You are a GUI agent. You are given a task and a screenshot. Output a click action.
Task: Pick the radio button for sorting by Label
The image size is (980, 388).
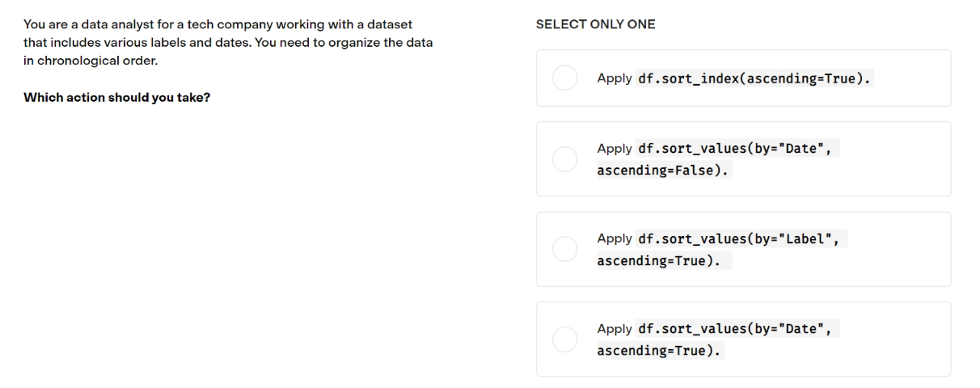564,249
